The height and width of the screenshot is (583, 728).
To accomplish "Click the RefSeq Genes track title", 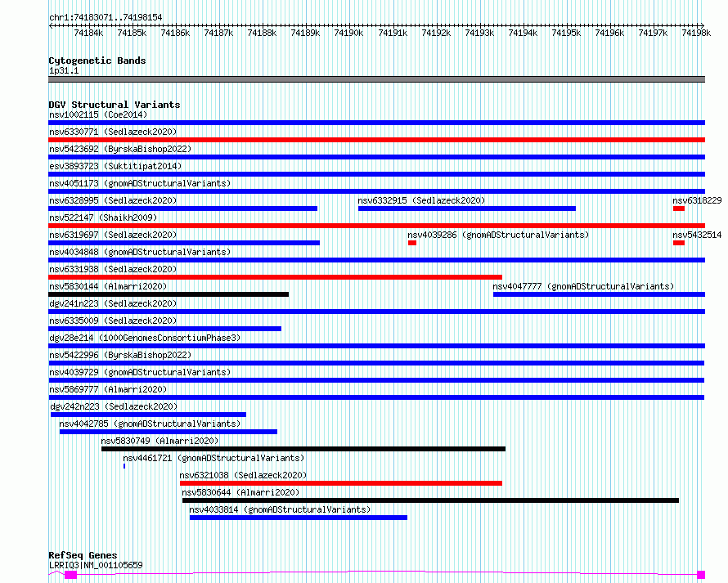I will pyautogui.click(x=83, y=555).
